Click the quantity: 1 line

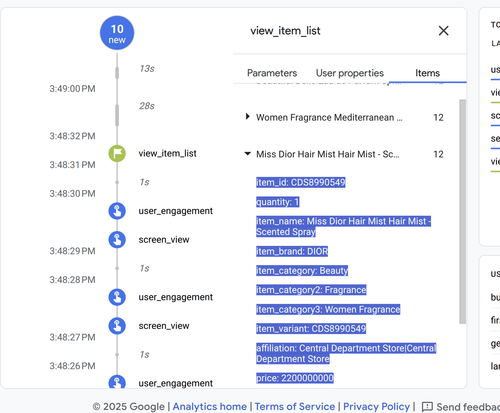(x=278, y=202)
